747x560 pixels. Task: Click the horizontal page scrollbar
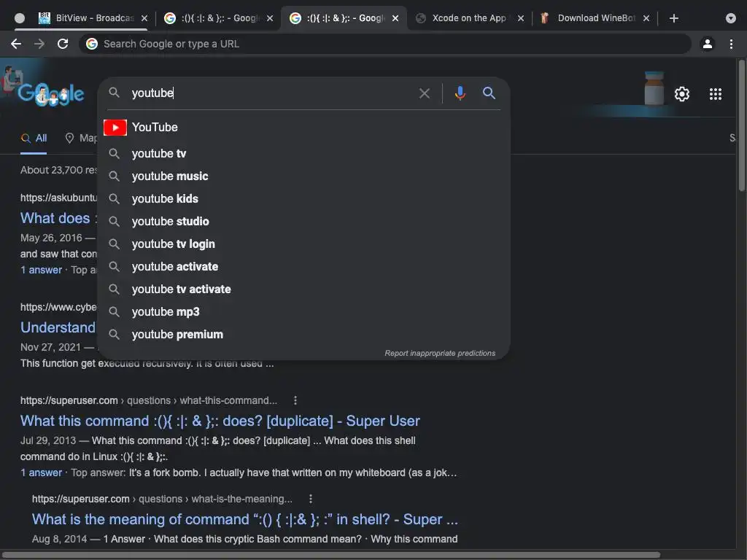(x=330, y=555)
